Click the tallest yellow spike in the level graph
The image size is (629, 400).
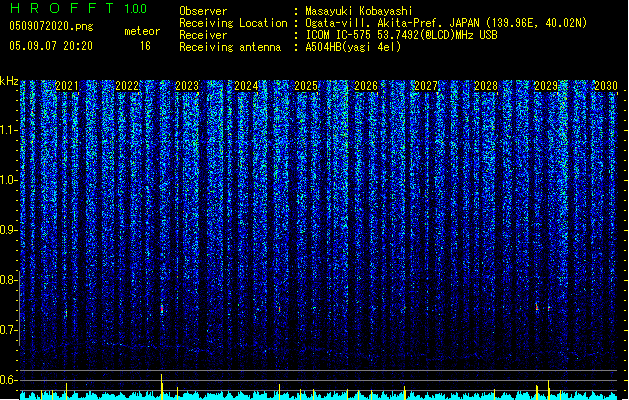[162, 386]
